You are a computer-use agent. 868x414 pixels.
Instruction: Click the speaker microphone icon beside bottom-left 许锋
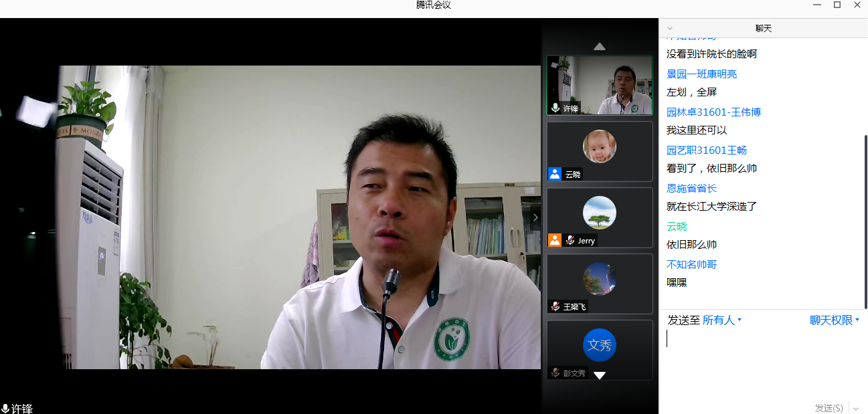(x=5, y=408)
